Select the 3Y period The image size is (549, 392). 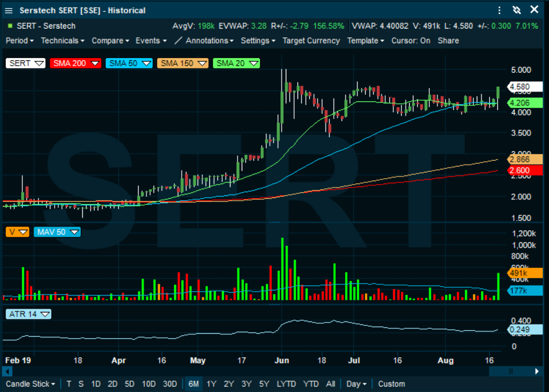246,384
